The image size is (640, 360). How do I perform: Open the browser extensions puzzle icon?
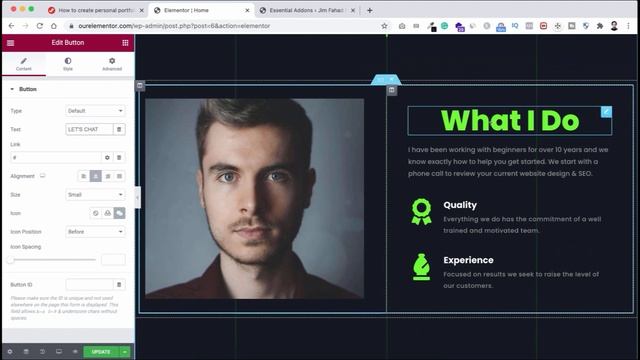[600, 26]
